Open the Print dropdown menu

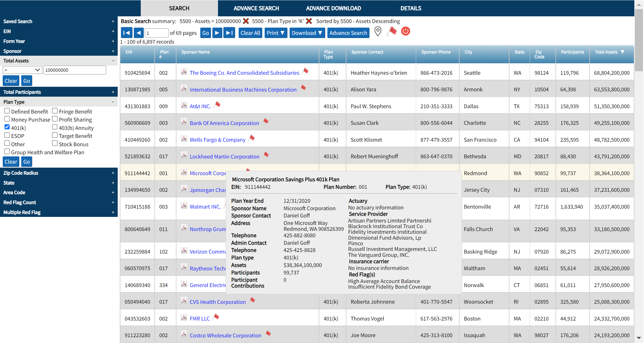(276, 33)
